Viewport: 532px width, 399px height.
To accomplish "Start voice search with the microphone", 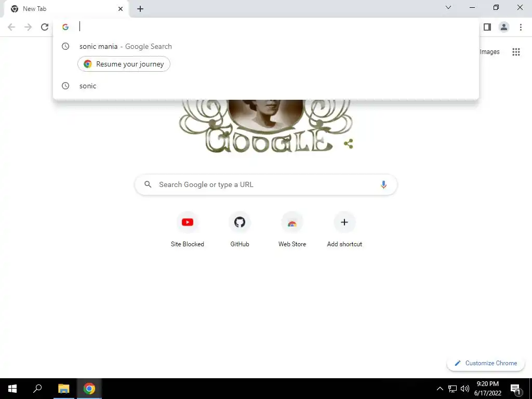I will click(x=383, y=184).
